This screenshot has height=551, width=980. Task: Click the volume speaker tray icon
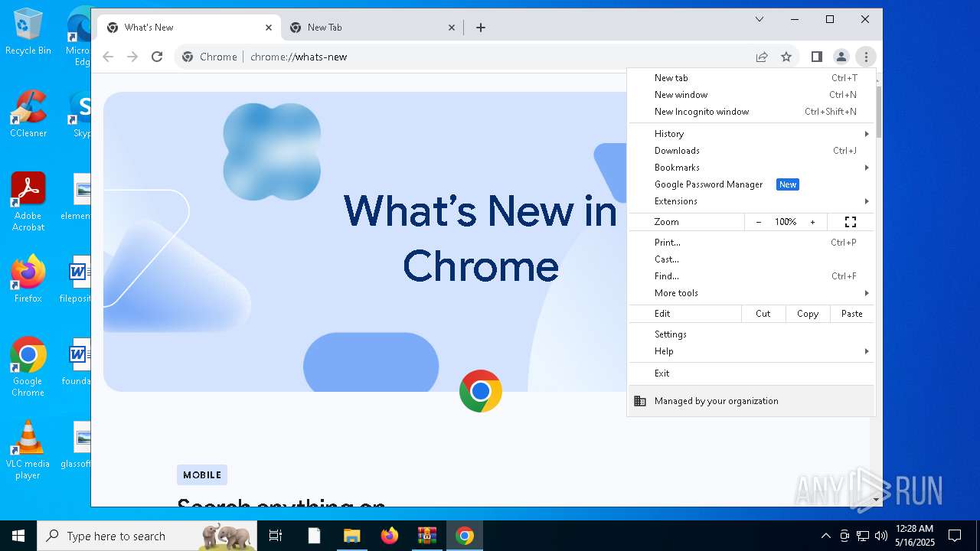[x=880, y=536]
